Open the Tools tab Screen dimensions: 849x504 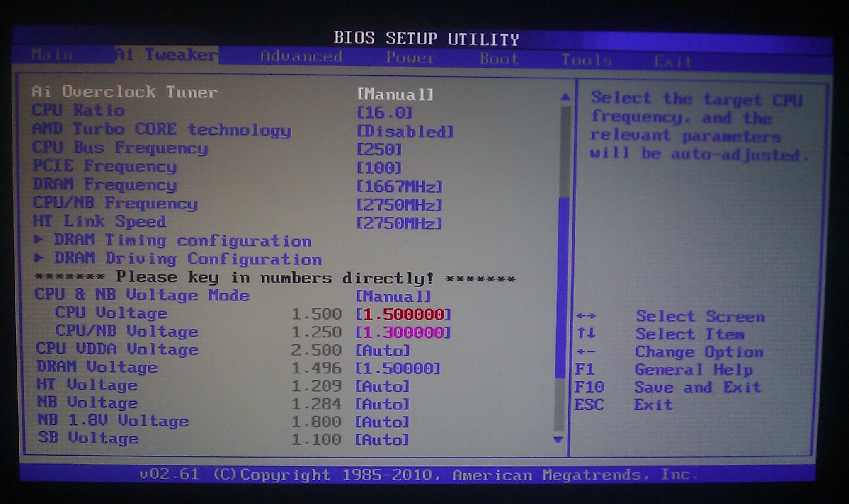click(587, 60)
